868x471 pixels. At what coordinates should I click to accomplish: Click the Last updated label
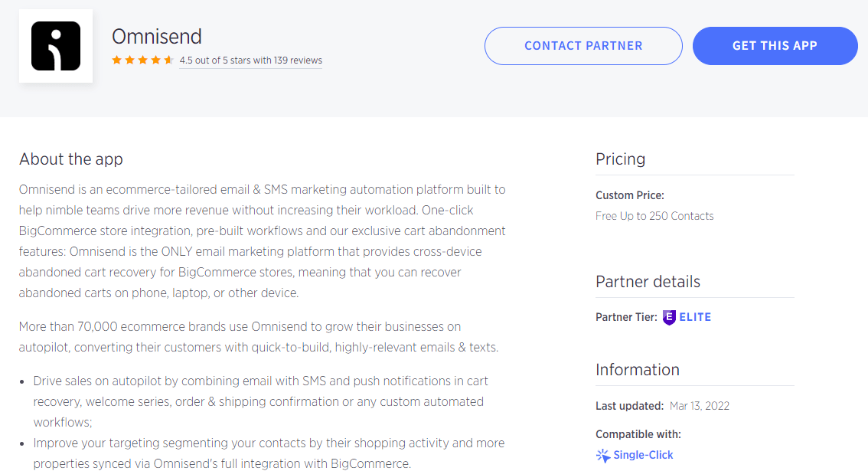(629, 406)
